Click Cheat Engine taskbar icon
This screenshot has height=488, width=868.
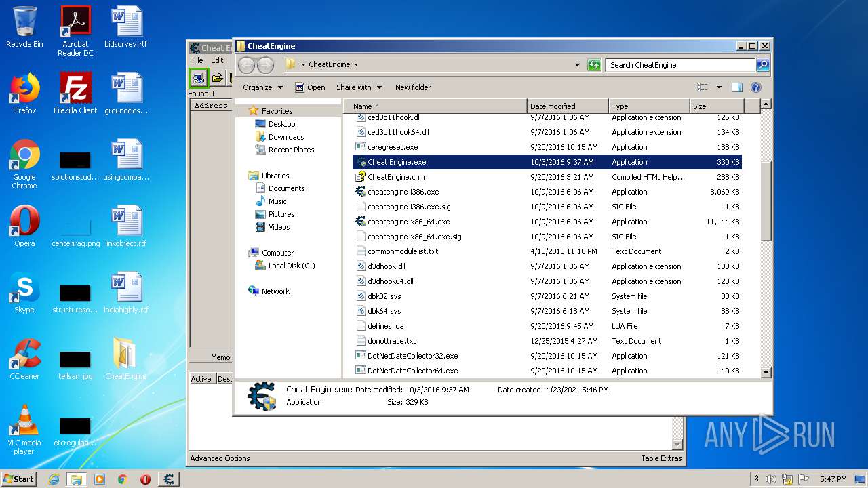[169, 479]
